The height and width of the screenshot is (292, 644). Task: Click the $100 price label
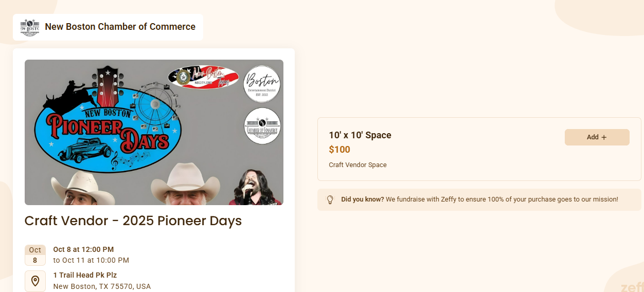339,150
